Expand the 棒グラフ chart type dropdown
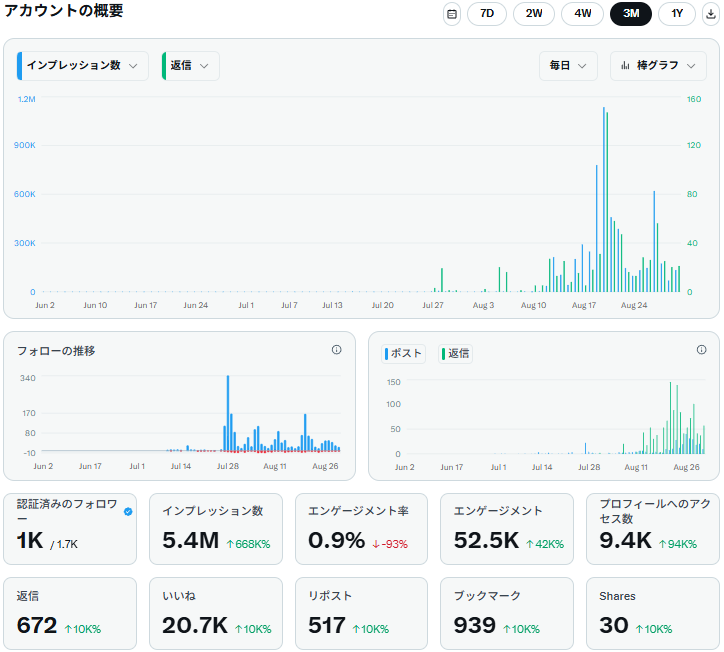The width and height of the screenshot is (724, 652). click(658, 66)
